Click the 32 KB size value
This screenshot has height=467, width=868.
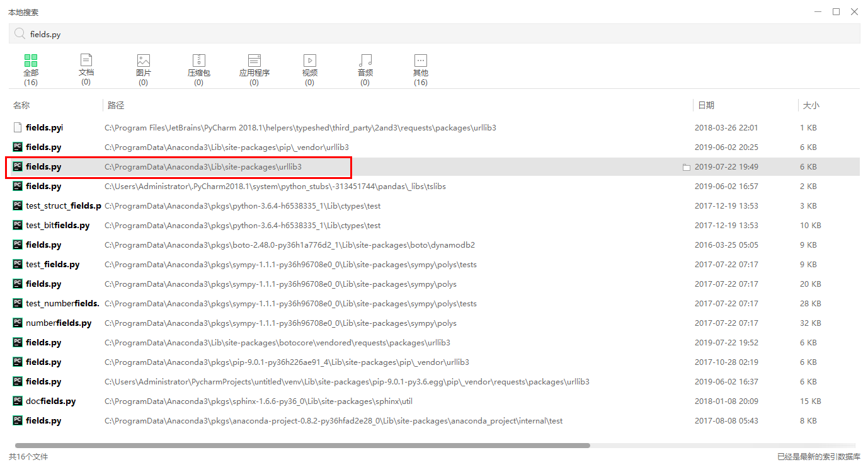click(811, 323)
